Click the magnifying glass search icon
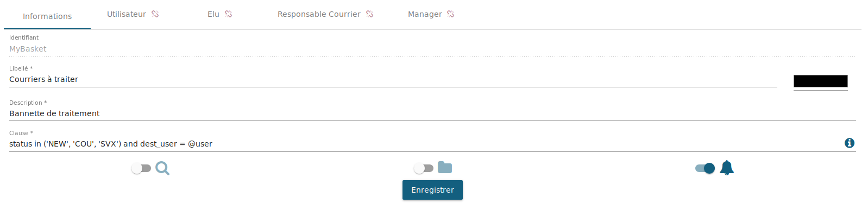 coord(162,168)
